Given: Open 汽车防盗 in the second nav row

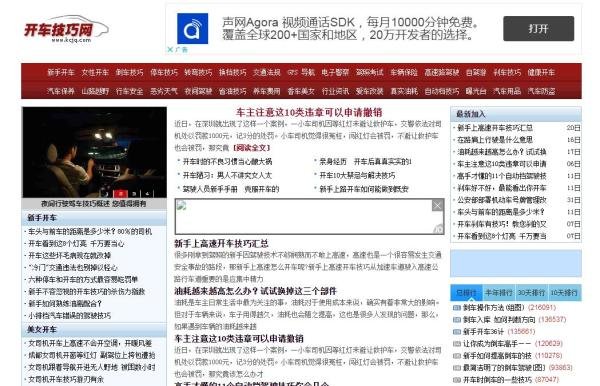Looking at the screenshot, I should pyautogui.click(x=541, y=91).
